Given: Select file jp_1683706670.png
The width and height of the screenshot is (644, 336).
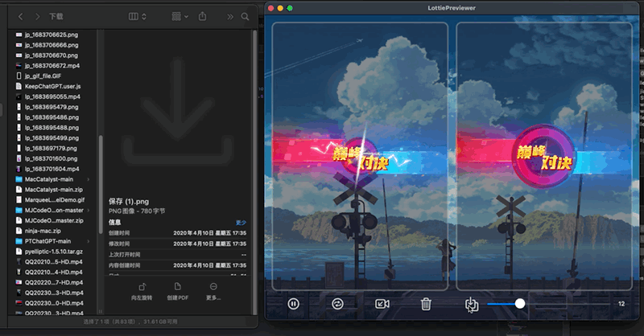Looking at the screenshot, I should click(52, 55).
